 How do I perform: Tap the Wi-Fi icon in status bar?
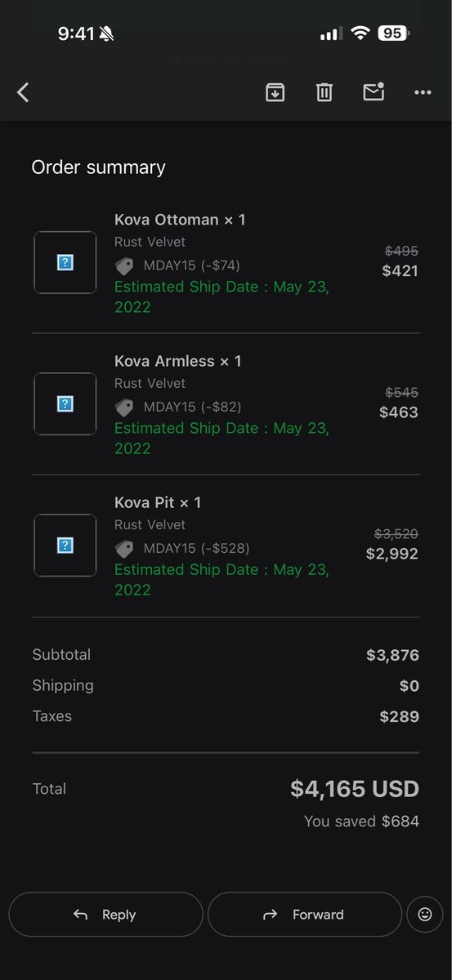pyautogui.click(x=360, y=33)
